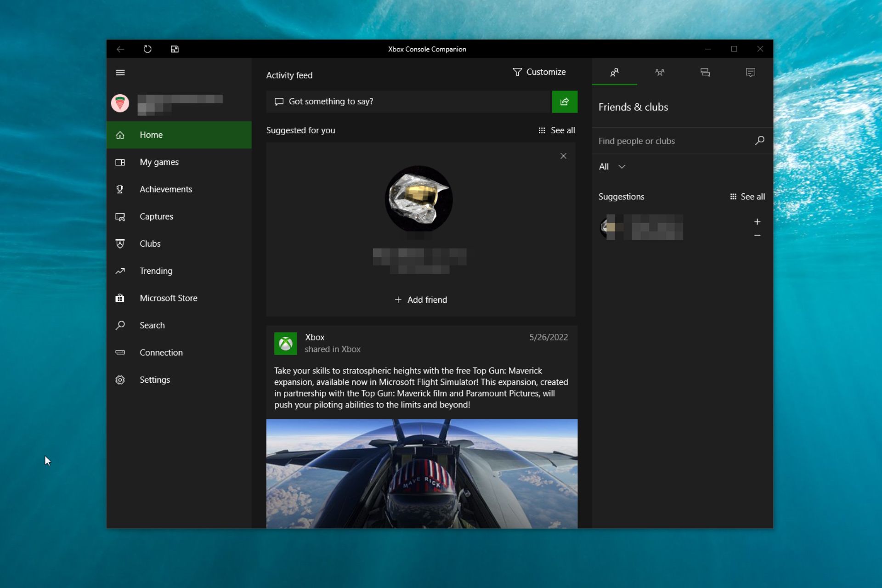
Task: Expand the All friends filter dropdown
Action: point(611,166)
